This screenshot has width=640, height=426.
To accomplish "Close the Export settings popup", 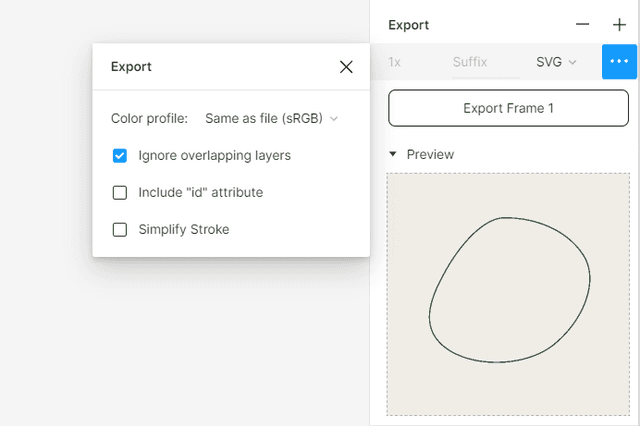I will pos(346,67).
